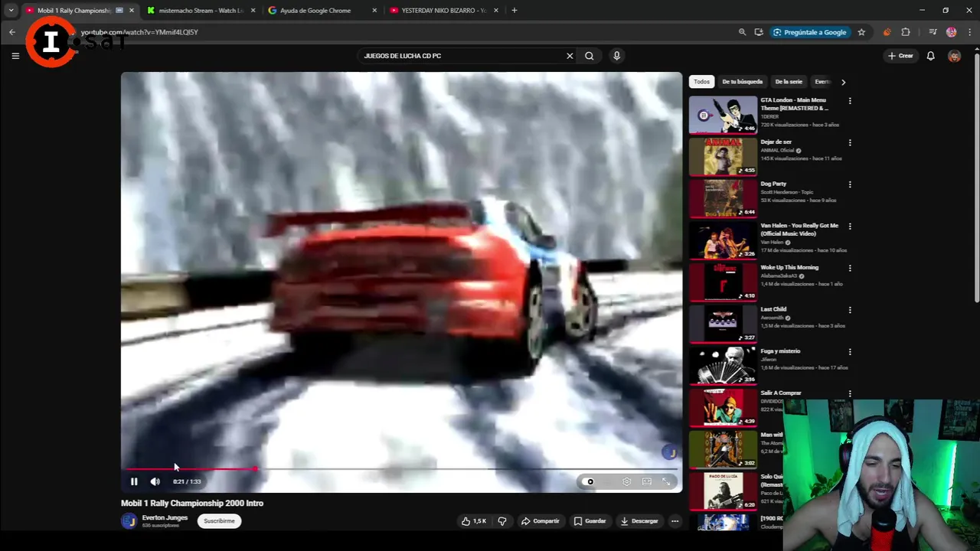Show more filter chips with arrow

pos(843,82)
